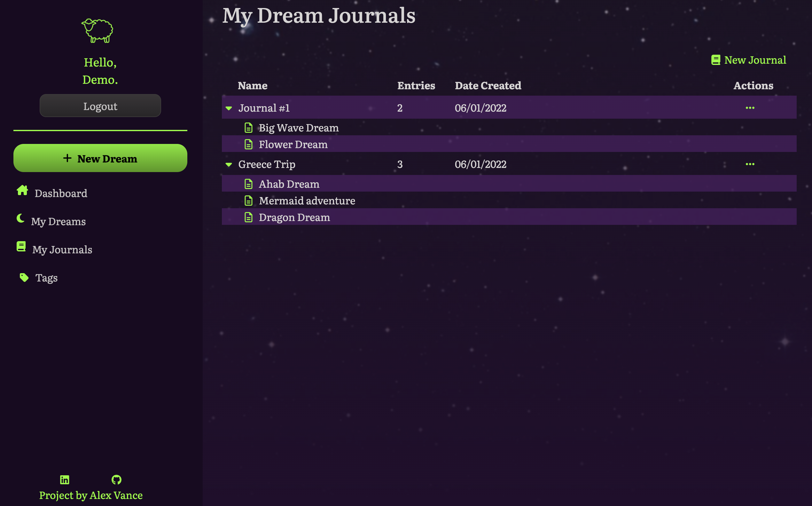Click the document icon beside Big Wave Dream
The width and height of the screenshot is (812, 506).
(248, 128)
